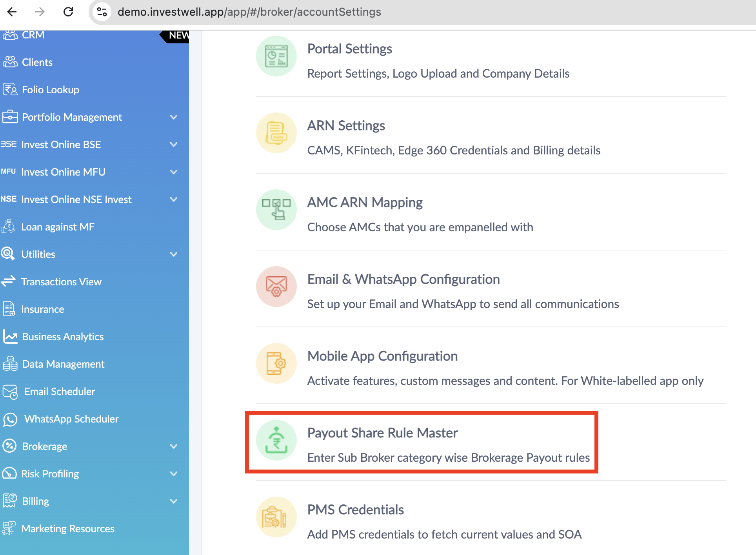
Task: Click the AMC ARN Mapping icon
Action: pos(276,210)
